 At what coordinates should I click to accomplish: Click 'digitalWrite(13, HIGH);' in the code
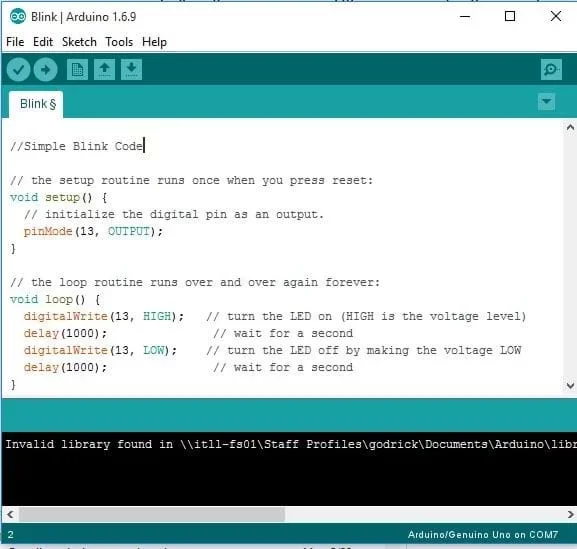103,316
